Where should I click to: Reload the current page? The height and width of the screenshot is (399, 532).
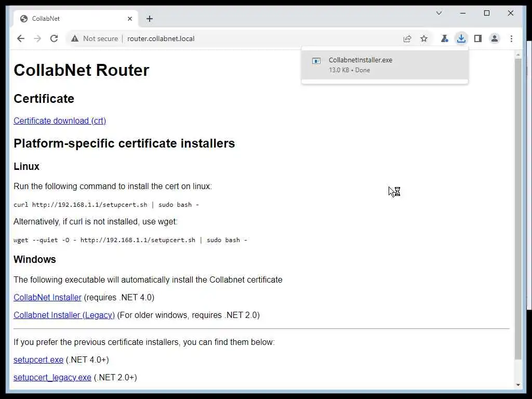point(54,38)
